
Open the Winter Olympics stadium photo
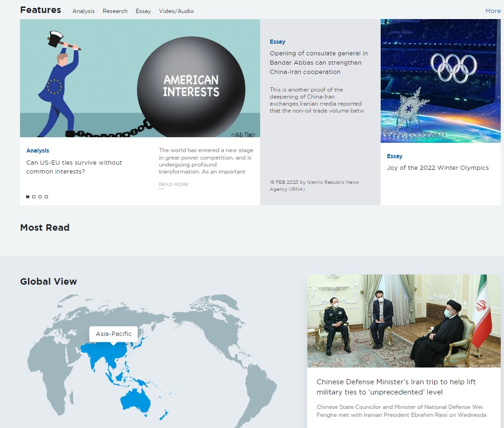440,80
